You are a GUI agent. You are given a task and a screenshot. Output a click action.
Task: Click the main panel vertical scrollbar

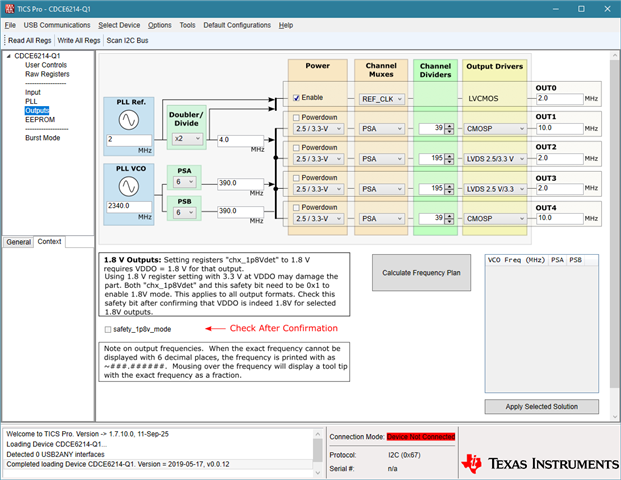pos(614,224)
